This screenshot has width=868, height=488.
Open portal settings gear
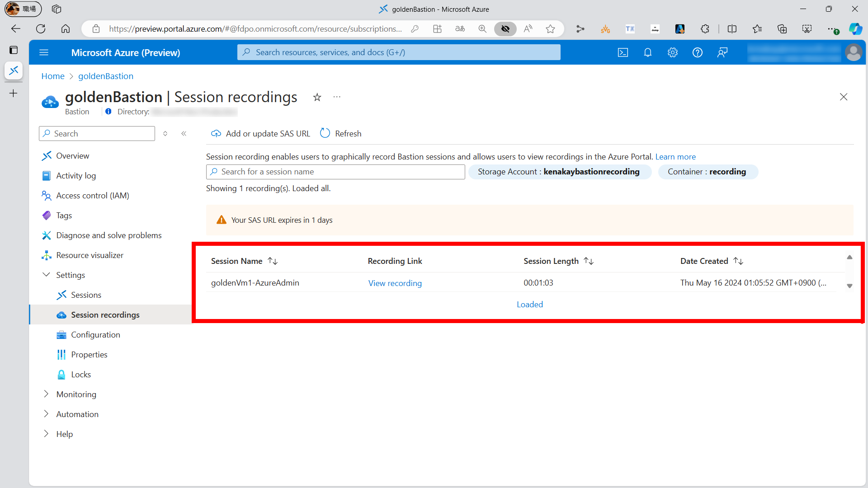673,52
